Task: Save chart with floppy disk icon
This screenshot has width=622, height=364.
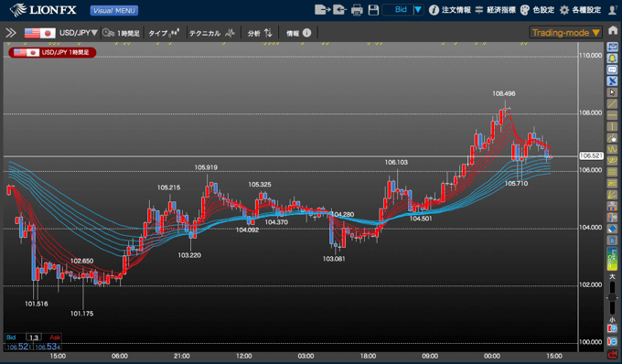Action: coord(373,10)
